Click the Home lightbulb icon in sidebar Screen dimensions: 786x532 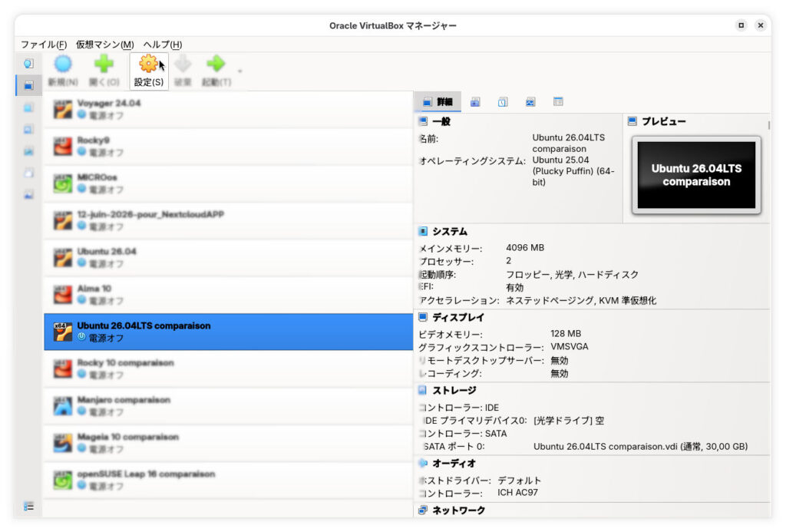click(28, 63)
